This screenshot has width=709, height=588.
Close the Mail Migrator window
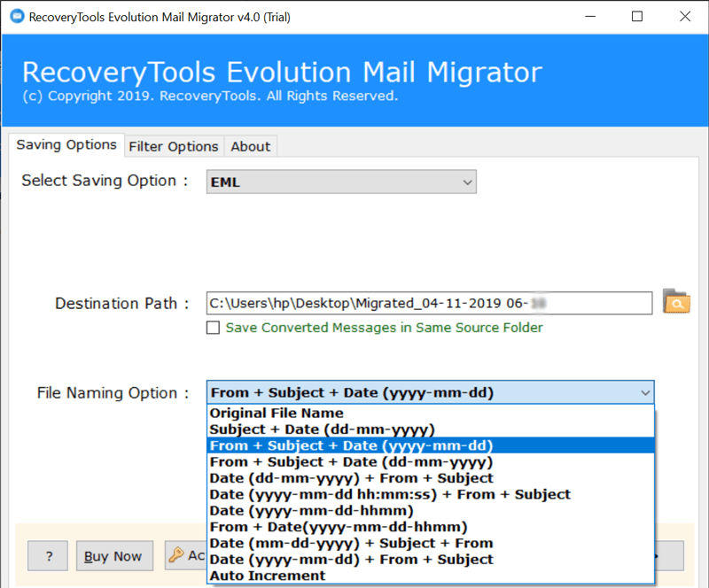coord(685,17)
